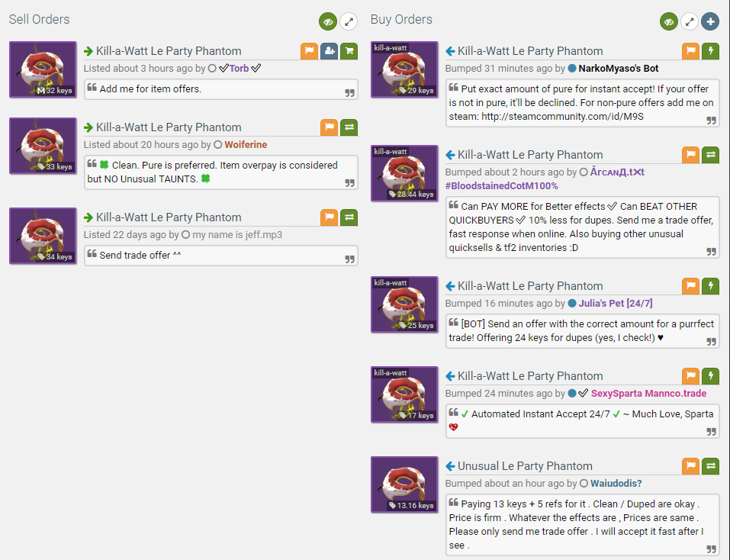Expand the Buy Orders panel

tap(690, 21)
